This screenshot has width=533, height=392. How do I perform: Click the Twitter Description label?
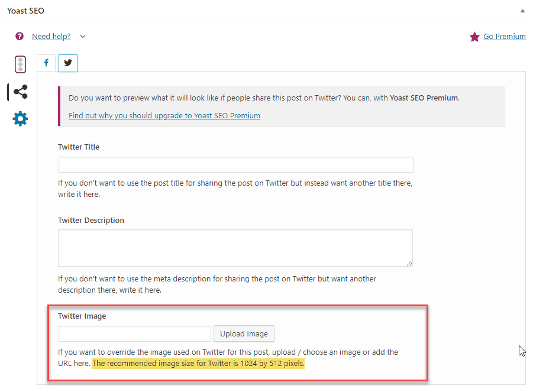91,220
